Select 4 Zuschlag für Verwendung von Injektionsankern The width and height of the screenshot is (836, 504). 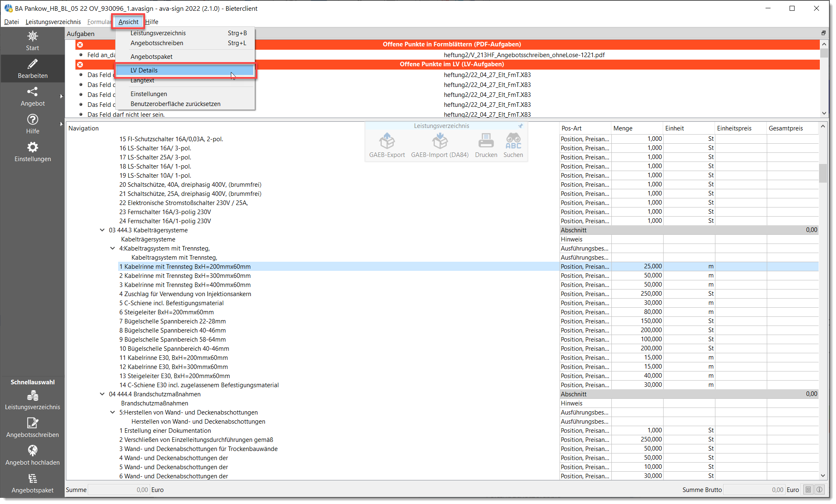pos(185,294)
